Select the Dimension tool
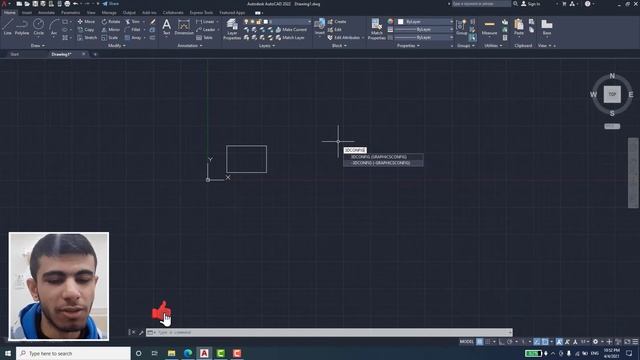640x360 pixels. 184,28
